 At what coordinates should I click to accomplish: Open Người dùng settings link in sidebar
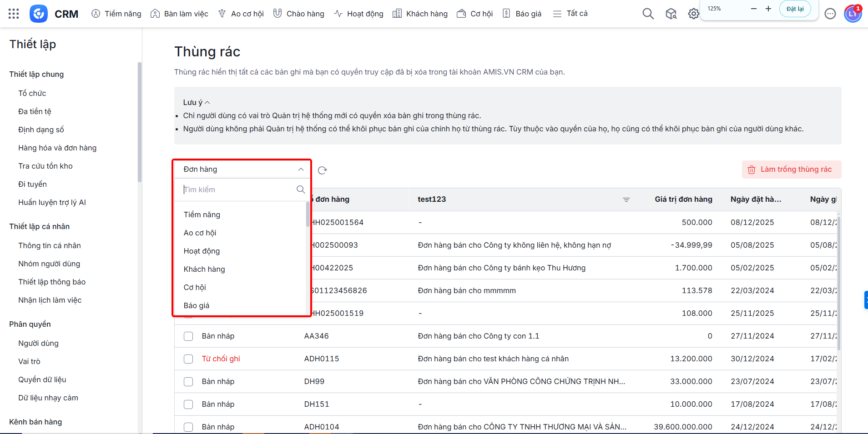[38, 343]
